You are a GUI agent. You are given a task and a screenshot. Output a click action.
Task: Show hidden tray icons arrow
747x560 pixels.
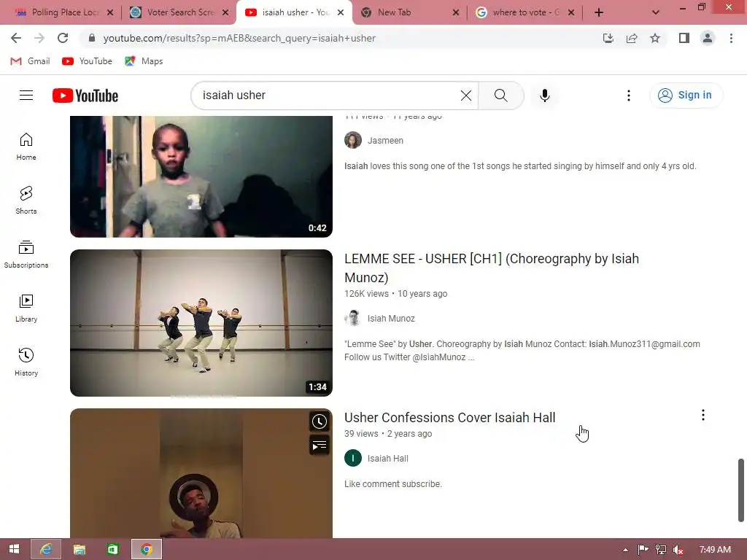point(625,550)
